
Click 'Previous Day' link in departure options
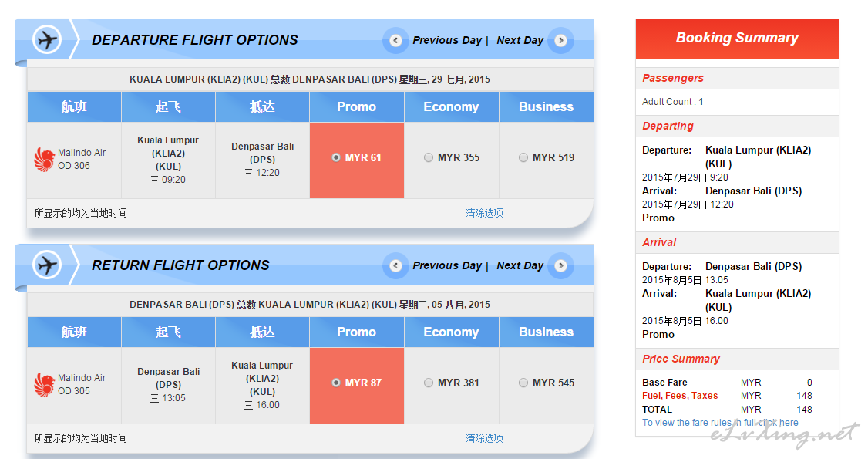(447, 40)
